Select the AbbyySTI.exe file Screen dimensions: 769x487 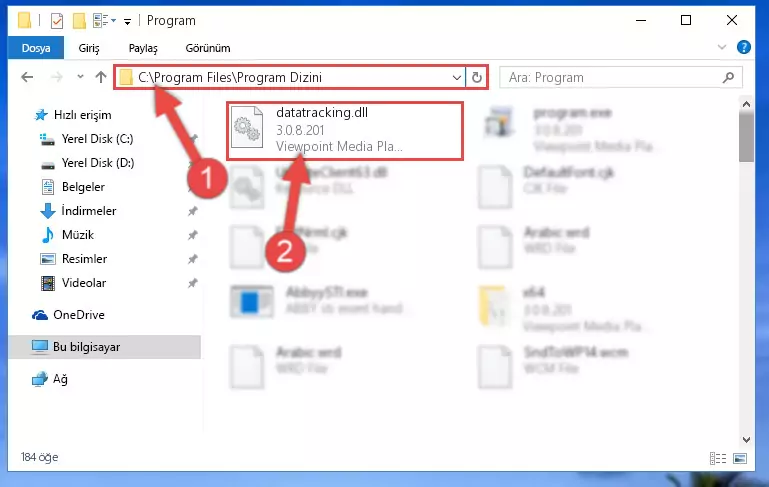click(x=319, y=301)
